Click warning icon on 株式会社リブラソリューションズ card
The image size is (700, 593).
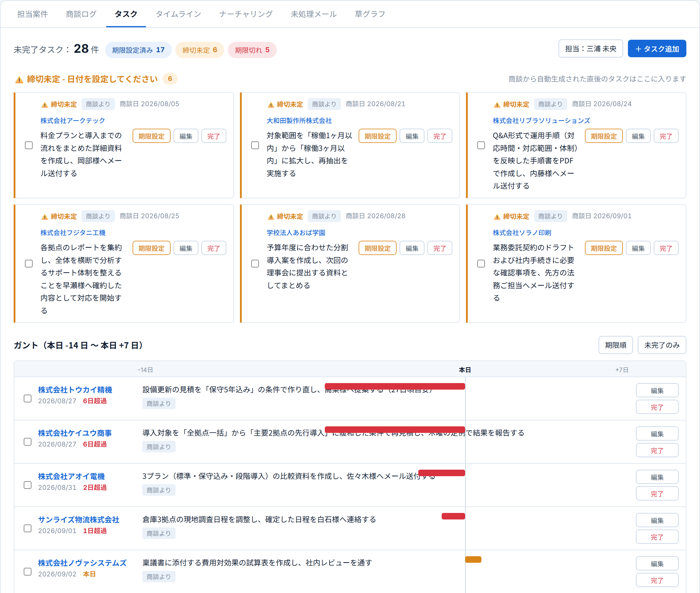pyautogui.click(x=497, y=105)
